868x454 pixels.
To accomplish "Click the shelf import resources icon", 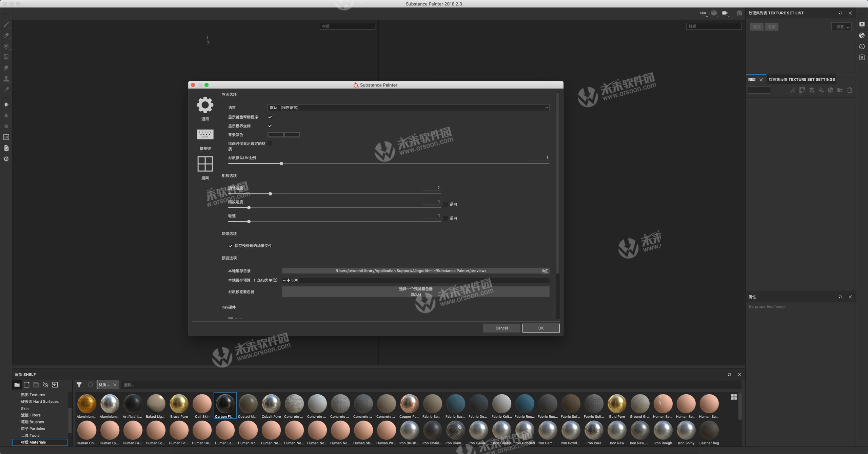I will pos(55,384).
